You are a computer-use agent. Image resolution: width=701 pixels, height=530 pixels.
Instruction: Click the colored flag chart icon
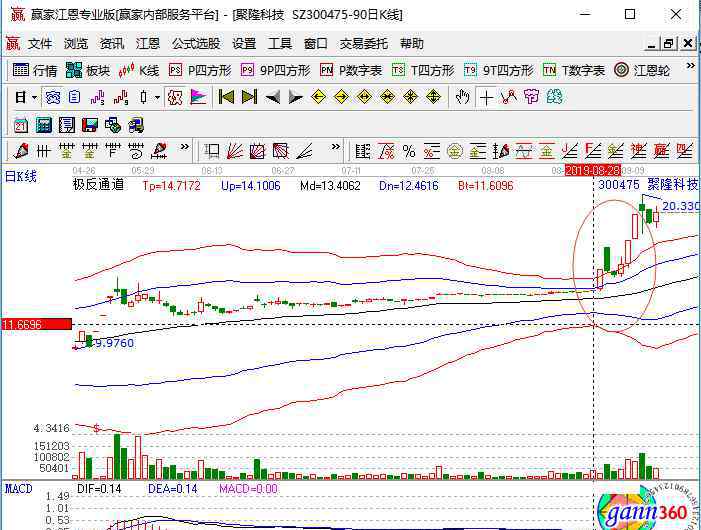(x=198, y=97)
